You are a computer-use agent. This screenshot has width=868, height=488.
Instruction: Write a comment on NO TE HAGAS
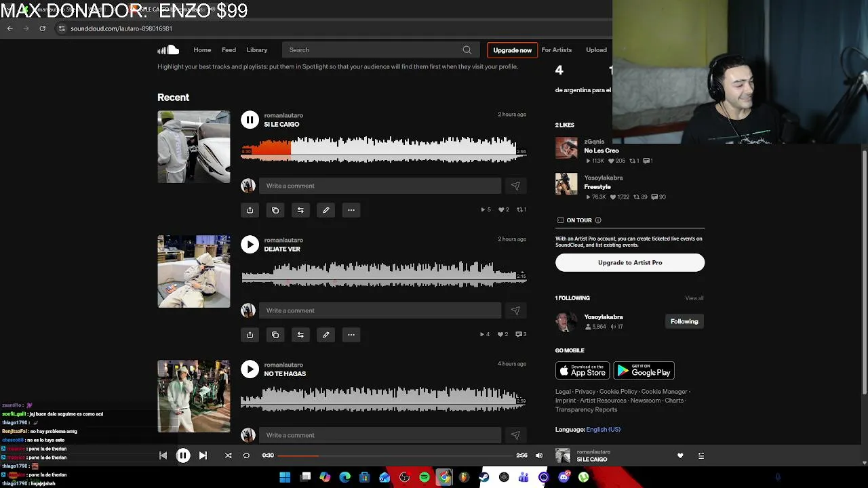click(x=380, y=435)
